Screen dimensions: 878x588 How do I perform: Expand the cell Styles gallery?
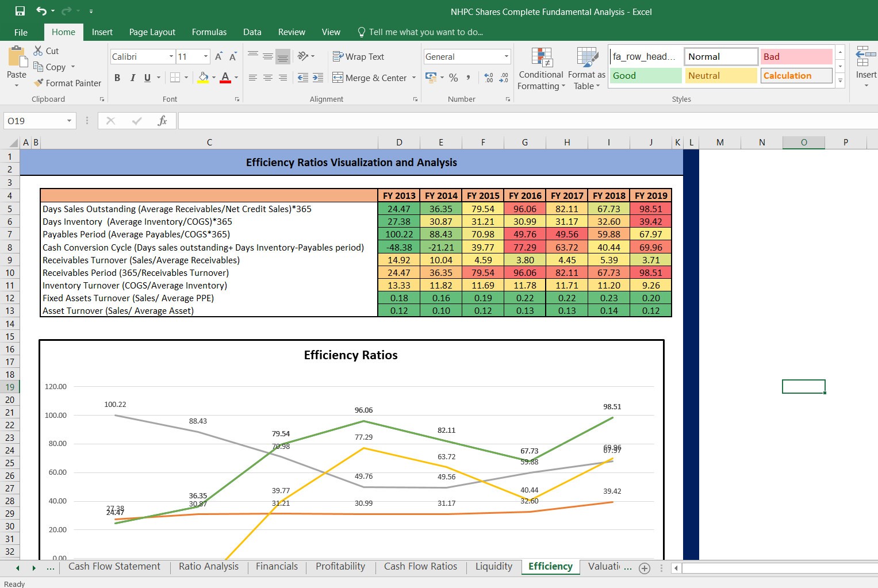[841, 81]
